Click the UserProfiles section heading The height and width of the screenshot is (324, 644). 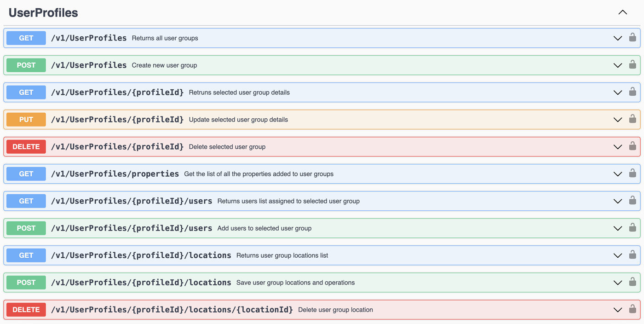pos(43,12)
